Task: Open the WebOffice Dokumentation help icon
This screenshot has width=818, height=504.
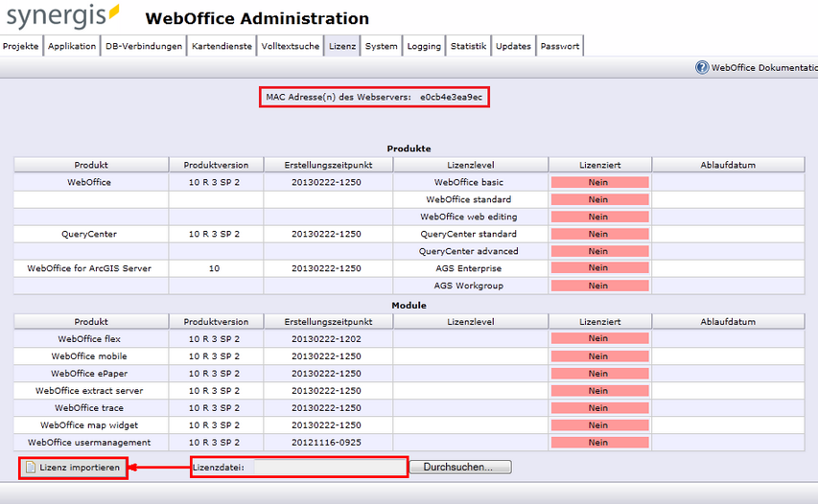Action: click(x=702, y=67)
